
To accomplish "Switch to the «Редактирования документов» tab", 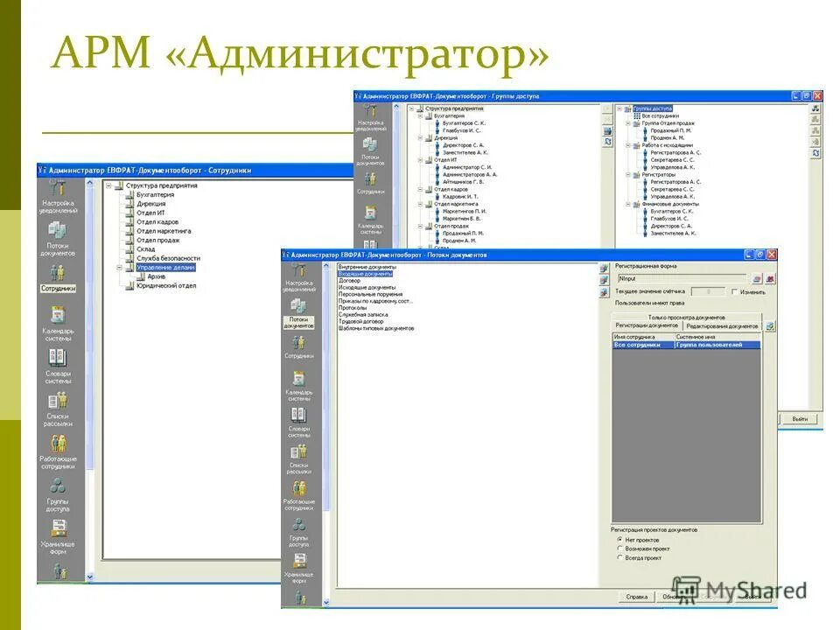I will 722,325.
